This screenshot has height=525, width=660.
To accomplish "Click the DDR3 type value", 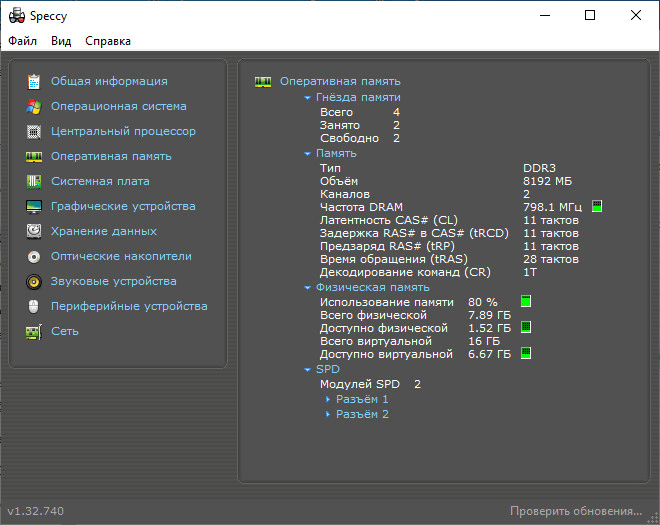I will click(539, 168).
